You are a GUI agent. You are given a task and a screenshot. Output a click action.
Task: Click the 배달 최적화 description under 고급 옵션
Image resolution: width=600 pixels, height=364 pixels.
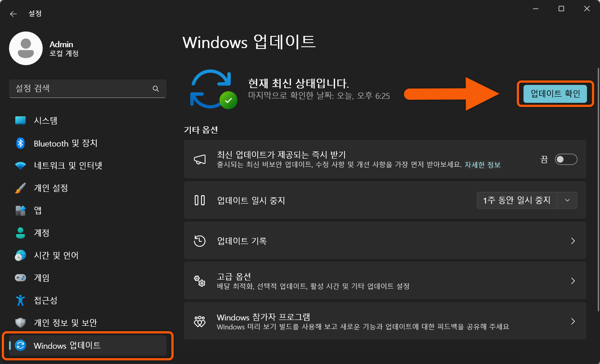[313, 286]
